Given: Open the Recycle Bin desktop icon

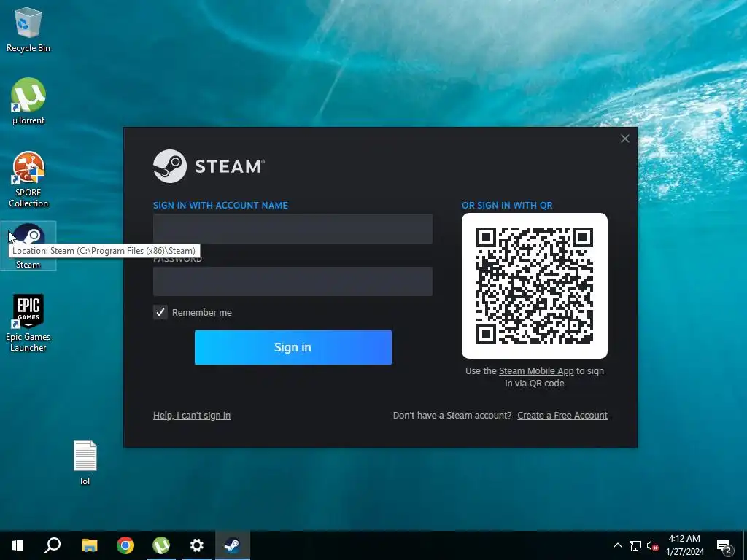Looking at the screenshot, I should 28,30.
